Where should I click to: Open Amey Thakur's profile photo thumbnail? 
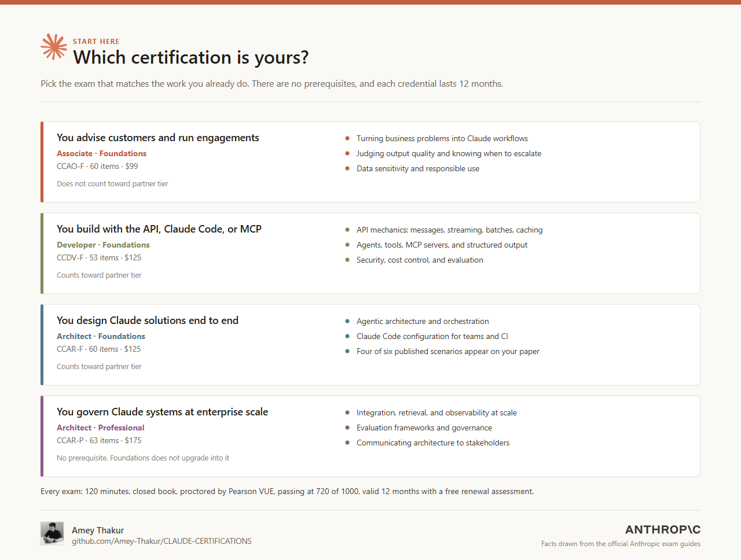click(x=52, y=533)
